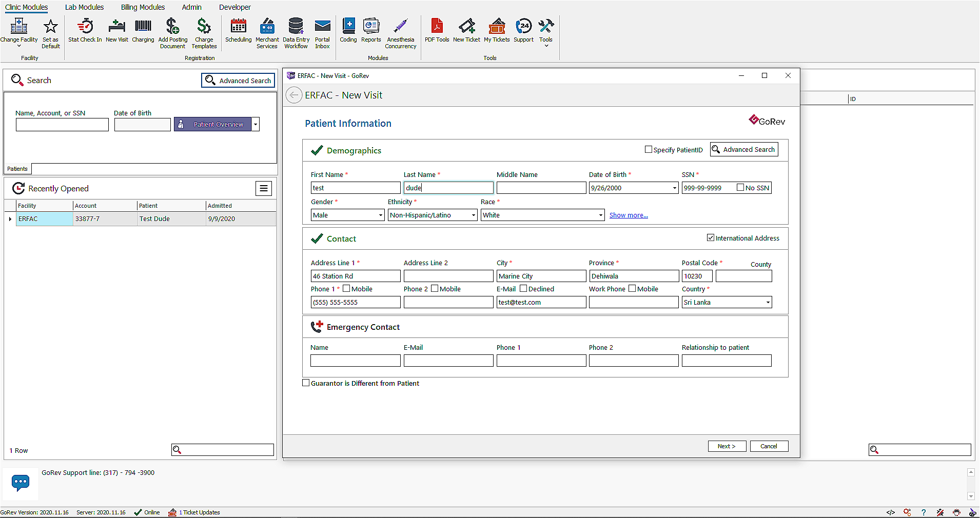Click the code brackets icon in status bar
Image resolution: width=980 pixels, height=518 pixels.
(x=891, y=512)
